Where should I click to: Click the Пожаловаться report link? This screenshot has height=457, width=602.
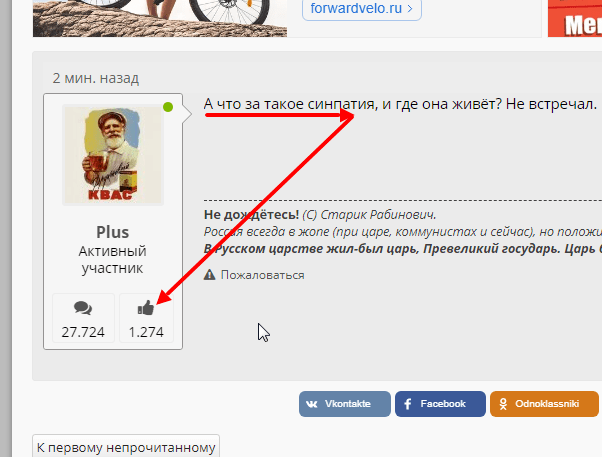[x=263, y=275]
